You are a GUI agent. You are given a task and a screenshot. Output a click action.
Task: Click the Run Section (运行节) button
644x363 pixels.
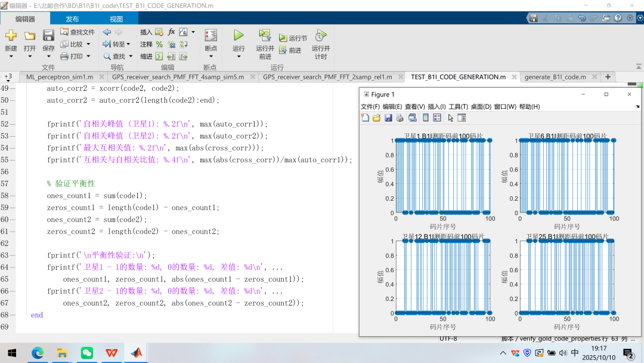pyautogui.click(x=293, y=38)
